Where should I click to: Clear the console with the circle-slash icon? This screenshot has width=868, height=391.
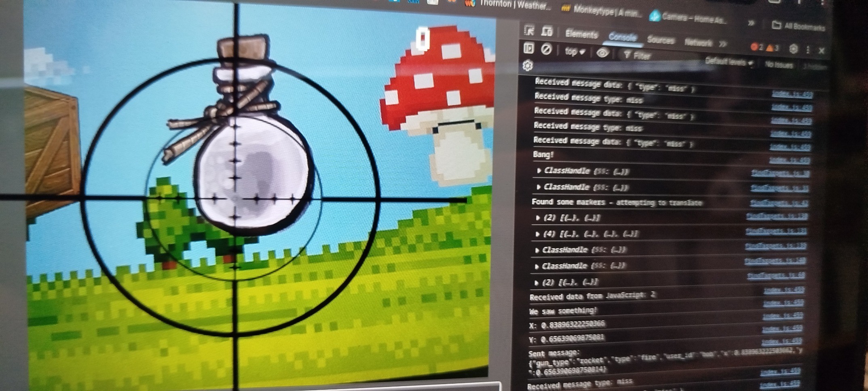pos(546,49)
